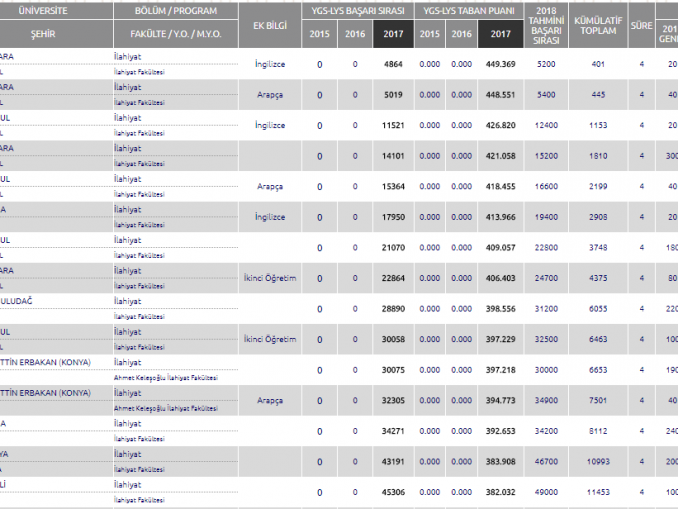678x509 pixels.
Task: Select 2017 tab under YGS-LYS TABAN PUANI
Action: (x=498, y=34)
